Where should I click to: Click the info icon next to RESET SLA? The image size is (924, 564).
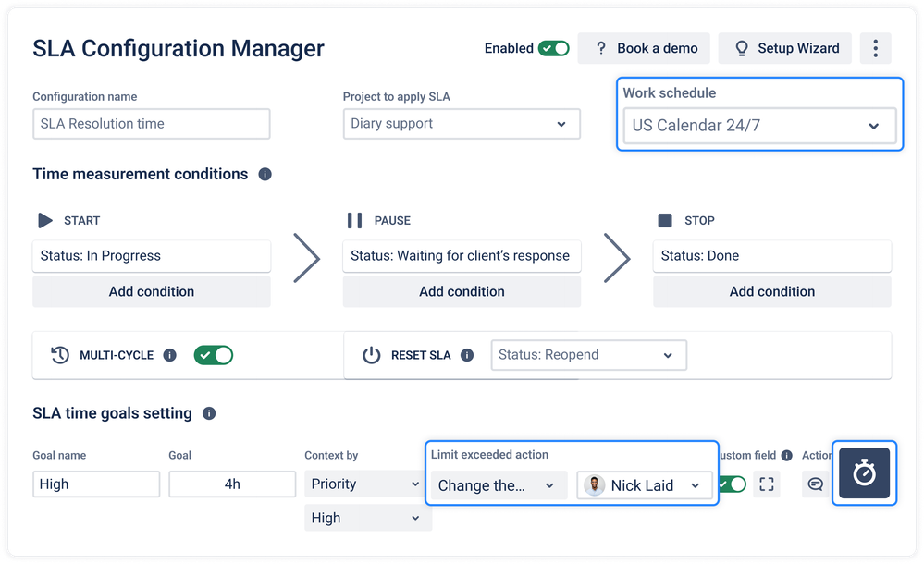click(467, 355)
